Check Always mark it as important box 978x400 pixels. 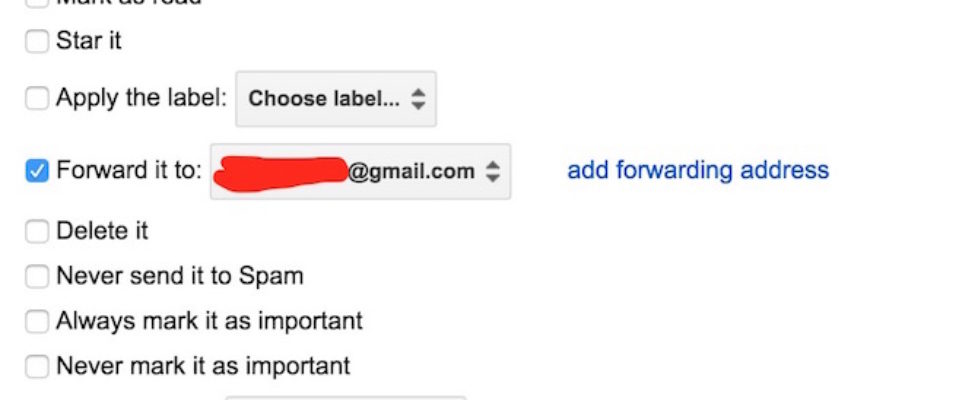click(x=37, y=322)
